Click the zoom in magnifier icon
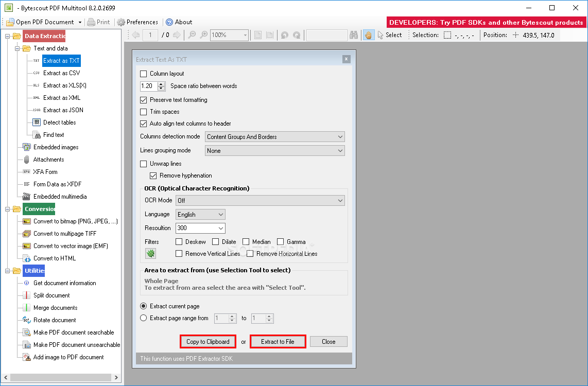This screenshot has height=386, width=588. click(203, 35)
